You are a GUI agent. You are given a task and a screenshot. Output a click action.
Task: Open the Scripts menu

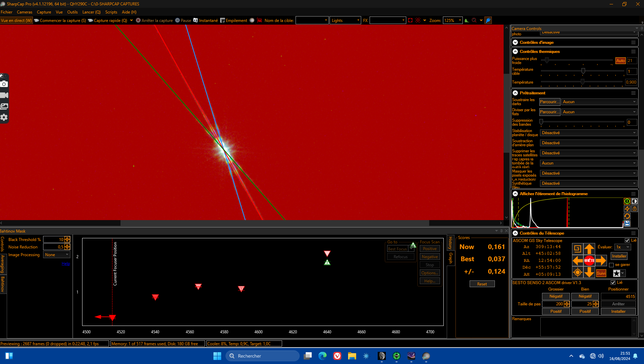pos(111,12)
